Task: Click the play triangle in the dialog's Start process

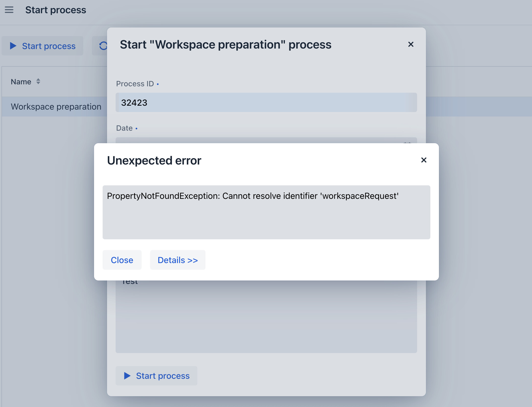Action: point(127,376)
